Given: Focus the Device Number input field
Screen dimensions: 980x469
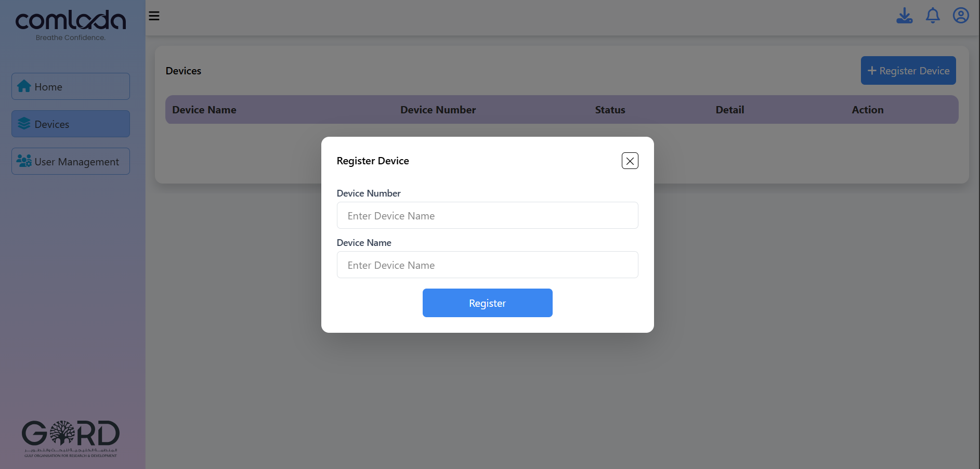Looking at the screenshot, I should (487, 215).
